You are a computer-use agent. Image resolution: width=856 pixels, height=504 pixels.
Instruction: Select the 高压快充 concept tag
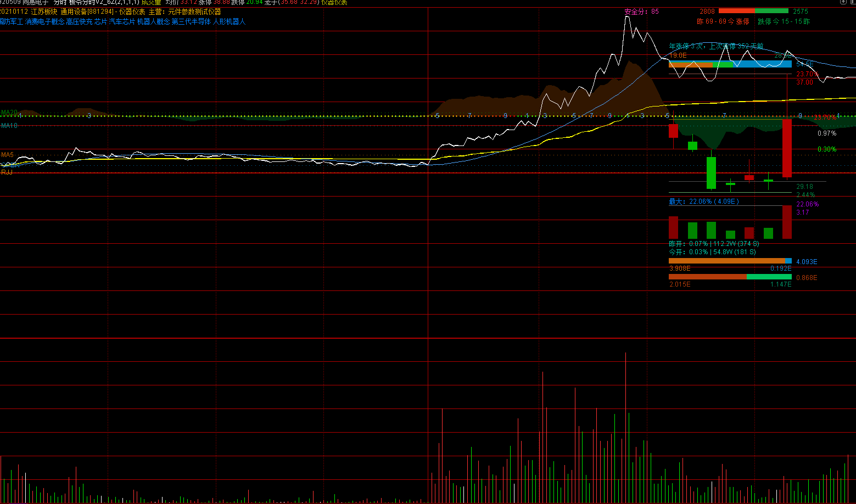(79, 22)
